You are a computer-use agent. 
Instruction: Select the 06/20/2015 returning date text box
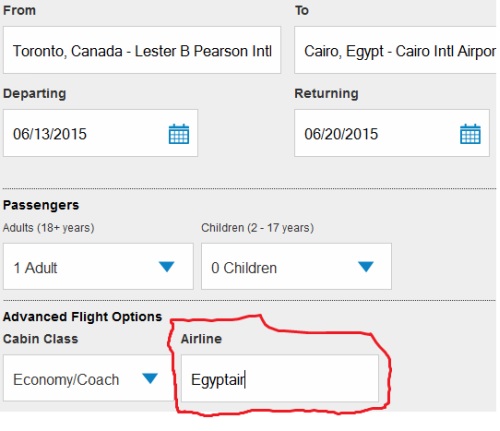[392, 133]
